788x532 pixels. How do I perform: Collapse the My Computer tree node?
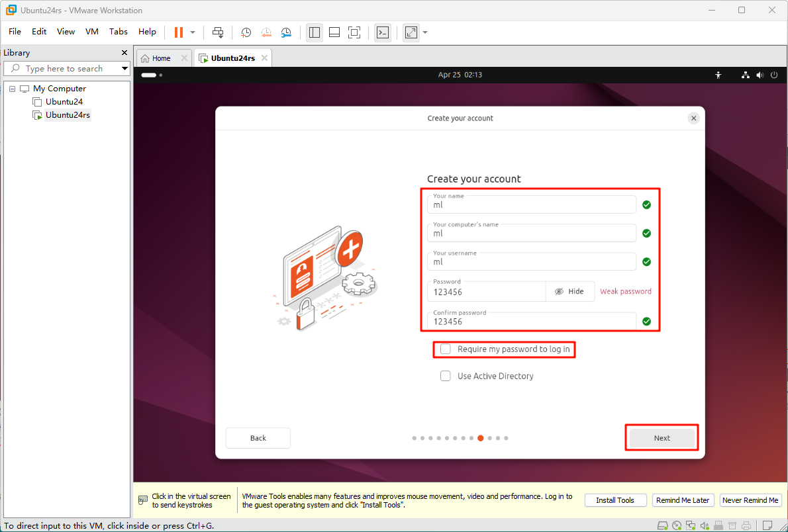(12, 89)
